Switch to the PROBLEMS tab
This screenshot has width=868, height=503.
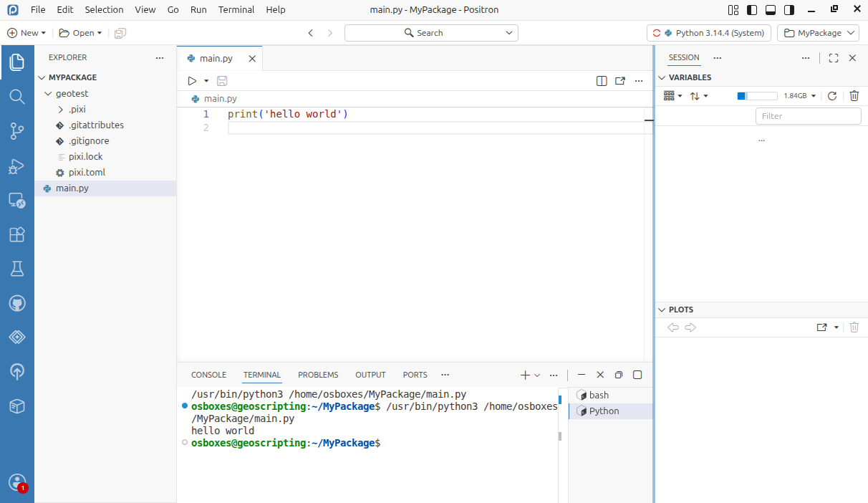pyautogui.click(x=318, y=375)
